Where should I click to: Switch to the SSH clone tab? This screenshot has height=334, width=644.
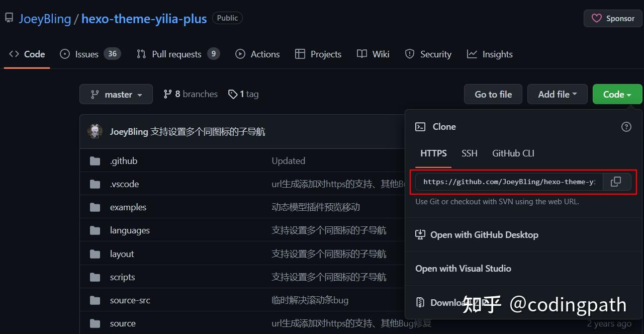coord(469,153)
